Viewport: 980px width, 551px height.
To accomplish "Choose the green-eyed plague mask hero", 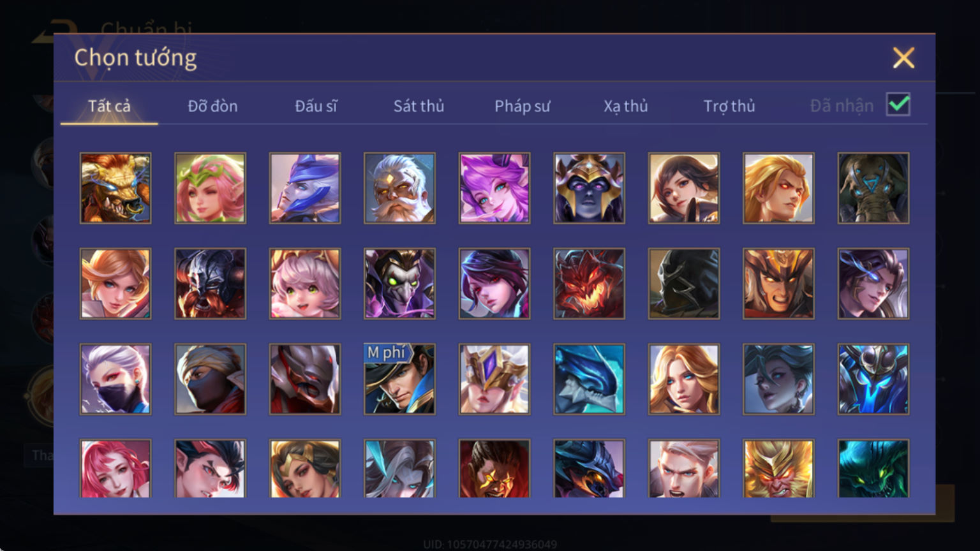I will [399, 284].
